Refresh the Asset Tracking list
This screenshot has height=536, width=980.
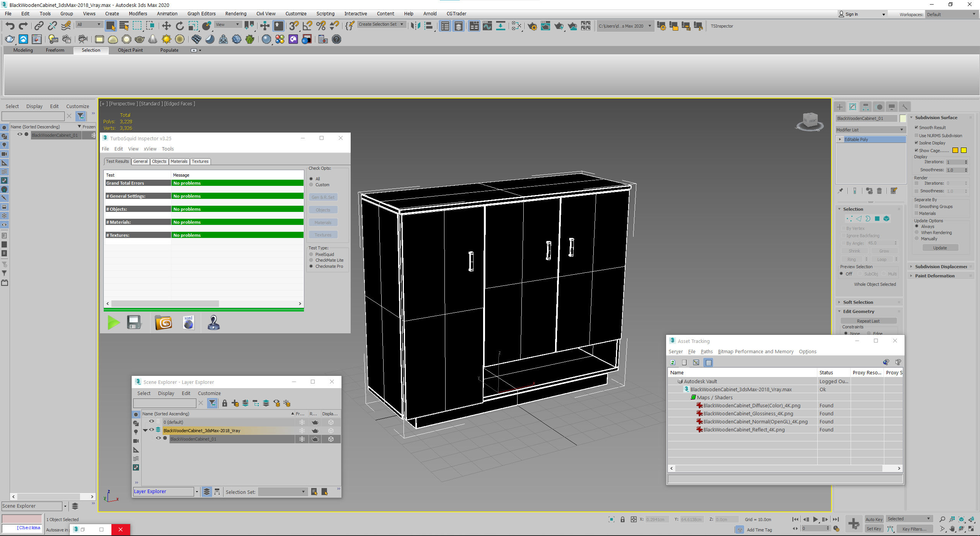point(673,362)
